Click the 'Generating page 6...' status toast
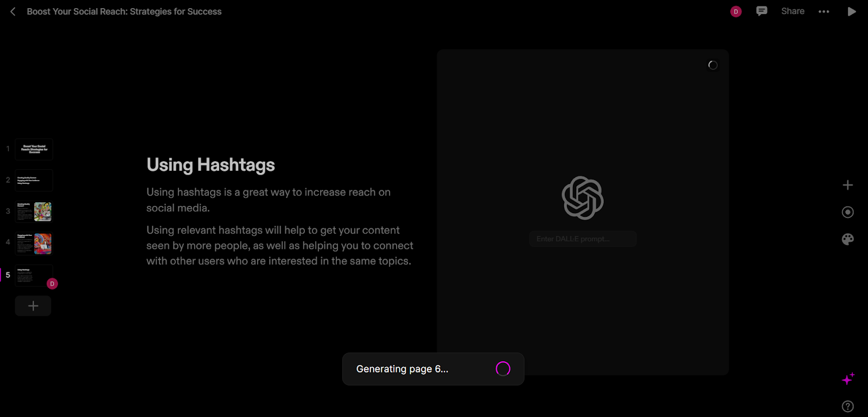868x417 pixels. click(433, 369)
